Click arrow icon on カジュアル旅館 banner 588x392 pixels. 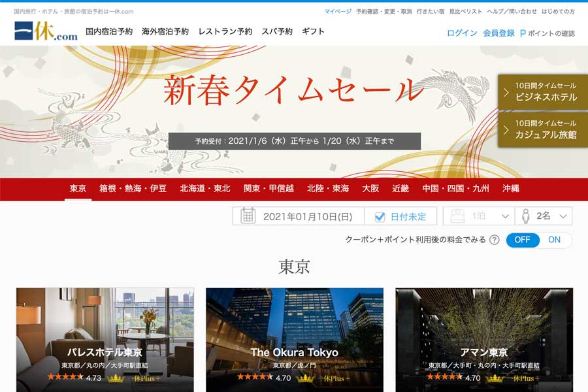click(x=506, y=130)
